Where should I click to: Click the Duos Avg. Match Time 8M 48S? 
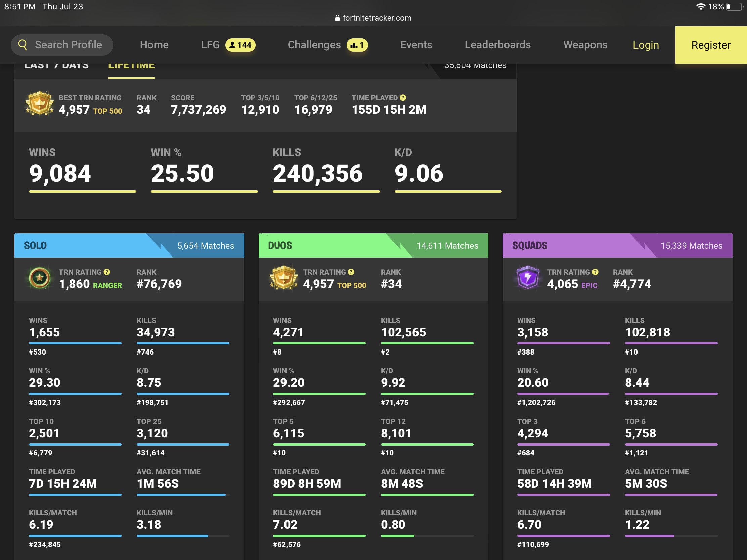pyautogui.click(x=401, y=484)
